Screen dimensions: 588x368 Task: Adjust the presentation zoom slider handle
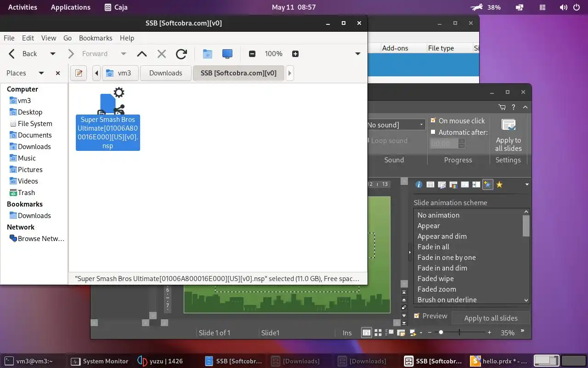pyautogui.click(x=441, y=332)
